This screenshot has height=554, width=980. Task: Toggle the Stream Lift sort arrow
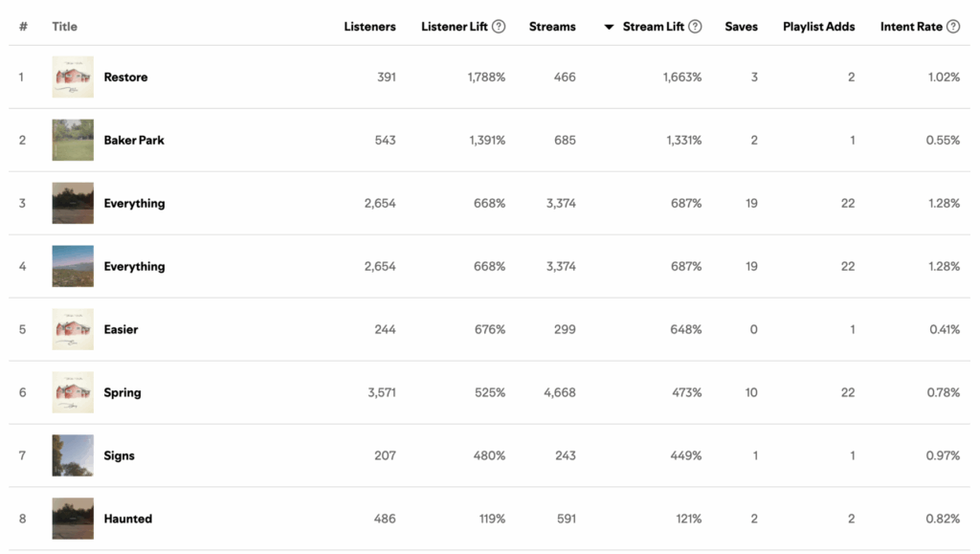(609, 27)
